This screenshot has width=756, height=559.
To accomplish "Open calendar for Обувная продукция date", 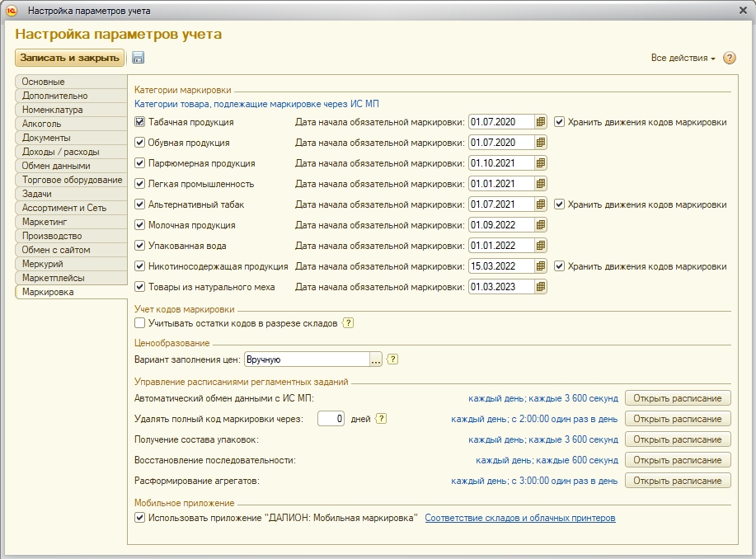I will (541, 143).
